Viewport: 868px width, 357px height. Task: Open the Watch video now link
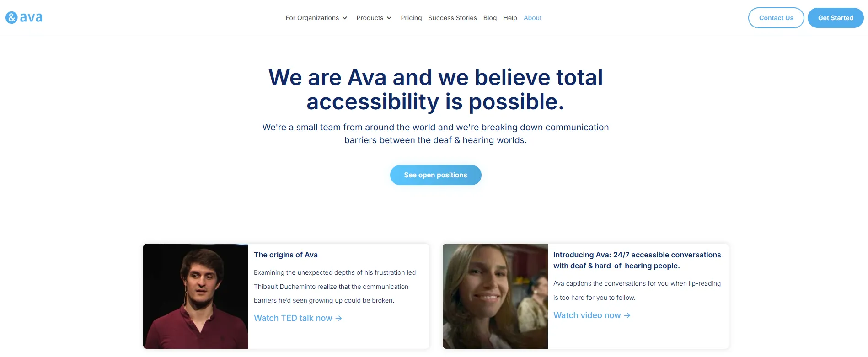(x=592, y=315)
